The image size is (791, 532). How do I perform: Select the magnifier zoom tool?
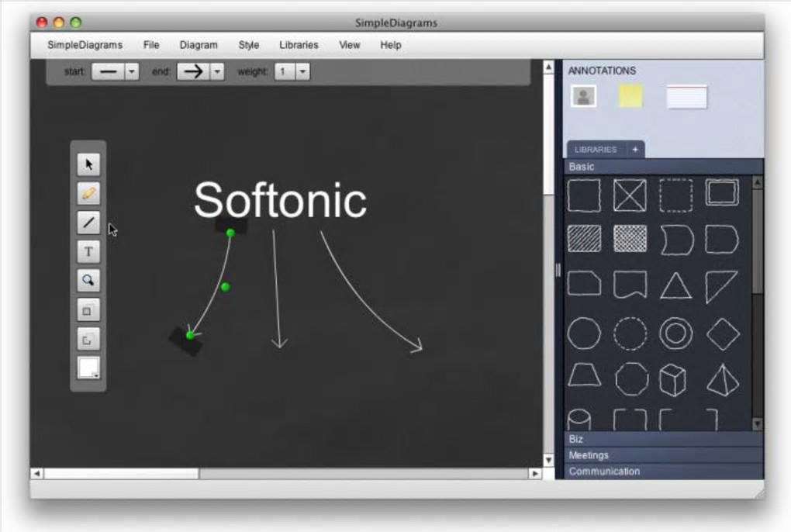point(88,281)
